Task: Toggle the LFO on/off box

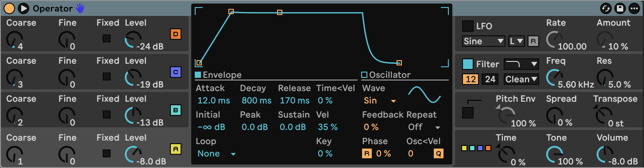Action: (467, 26)
